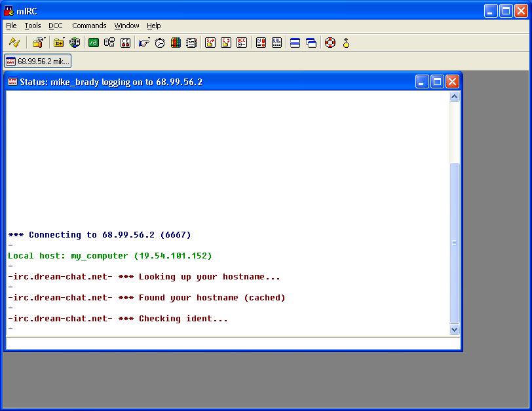This screenshot has height=411, width=532.
Task: Click the Status window scroll up arrow
Action: pyautogui.click(x=454, y=97)
